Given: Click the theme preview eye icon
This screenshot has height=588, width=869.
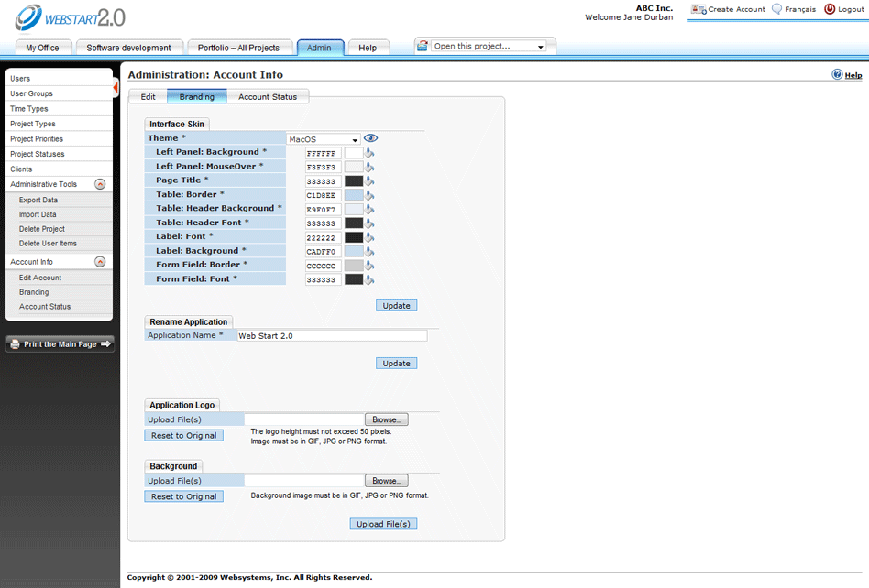Looking at the screenshot, I should click(x=370, y=138).
